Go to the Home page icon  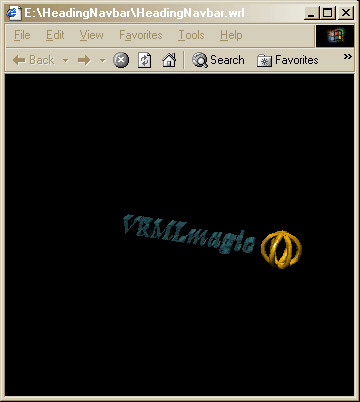click(169, 60)
